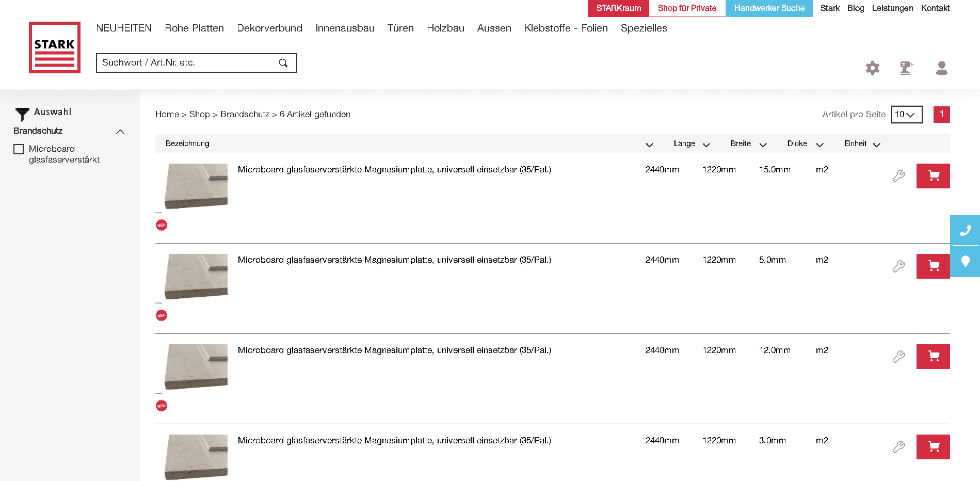Screen dimensions: 980x481
Task: Open 5.0mm Microboard Magnesiumplatte title
Action: click(394, 260)
